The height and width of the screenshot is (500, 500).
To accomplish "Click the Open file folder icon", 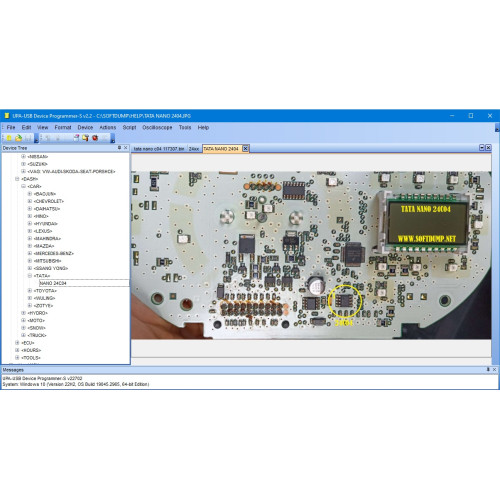I will [x=18, y=138].
